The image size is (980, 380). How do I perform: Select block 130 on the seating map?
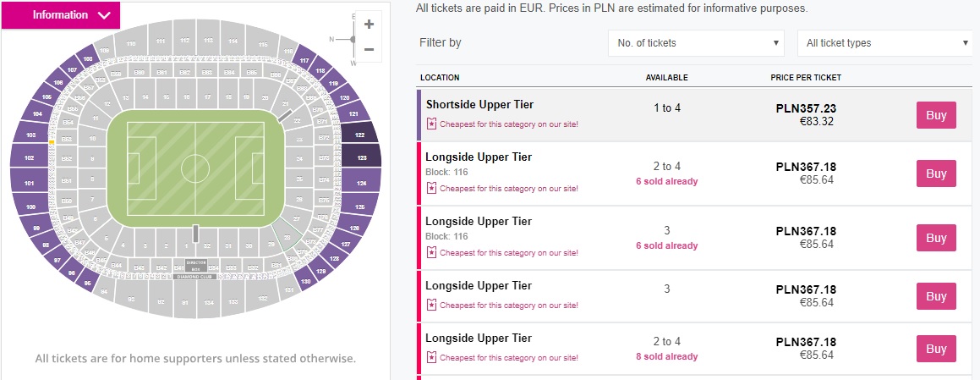305,281
